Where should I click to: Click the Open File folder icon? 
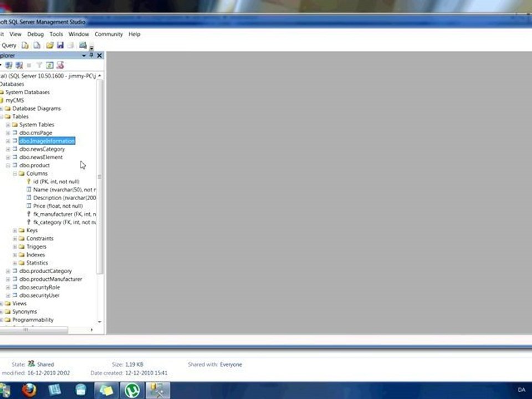click(50, 45)
